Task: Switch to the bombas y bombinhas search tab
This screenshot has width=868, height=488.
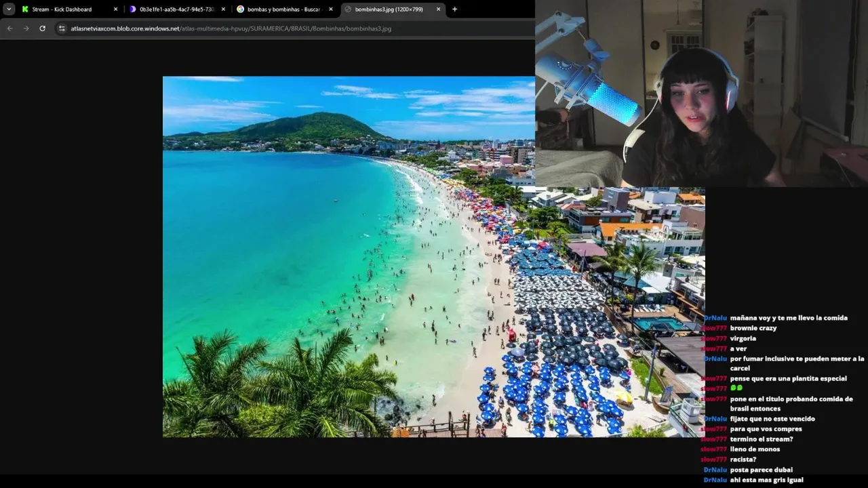Action: pos(285,9)
